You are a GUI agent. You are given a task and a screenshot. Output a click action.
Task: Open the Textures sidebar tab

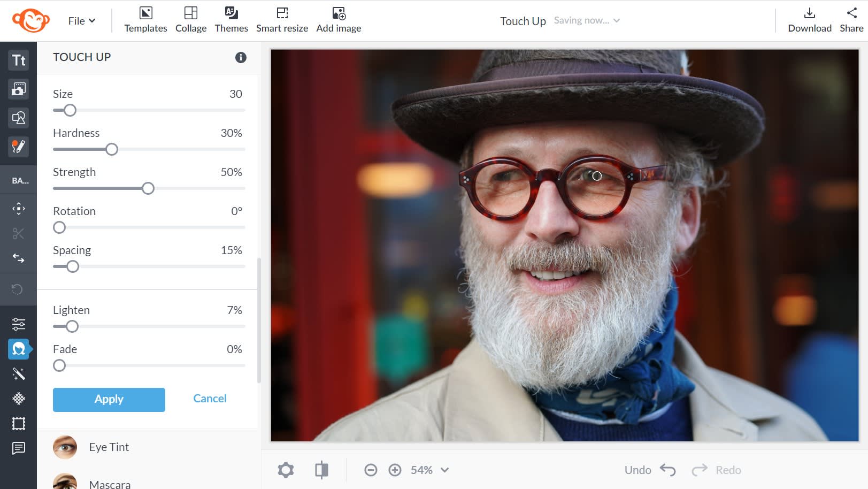[19, 399]
